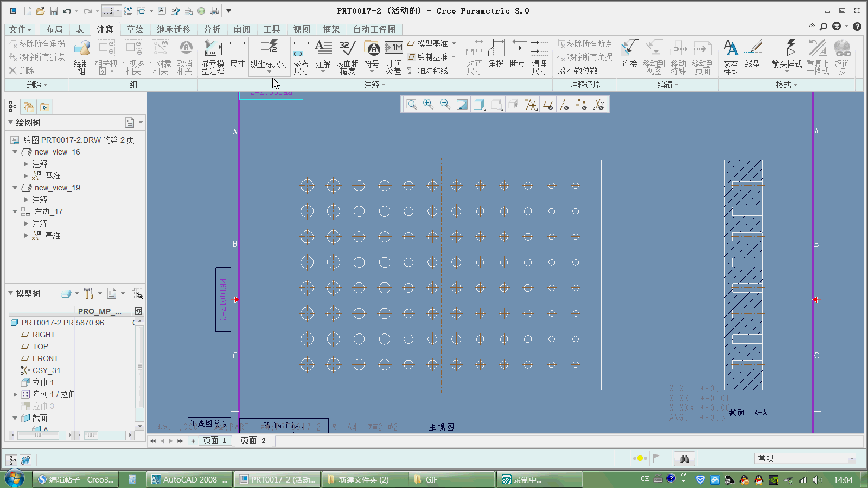The height and width of the screenshot is (488, 868).
Task: Open the 线型 line style tool
Action: coord(753,54)
